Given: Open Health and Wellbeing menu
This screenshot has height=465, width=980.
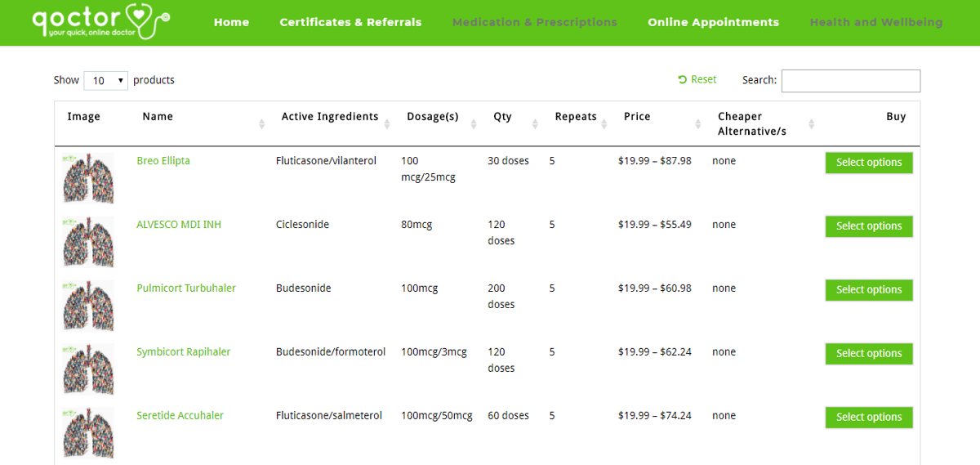Looking at the screenshot, I should point(876,22).
